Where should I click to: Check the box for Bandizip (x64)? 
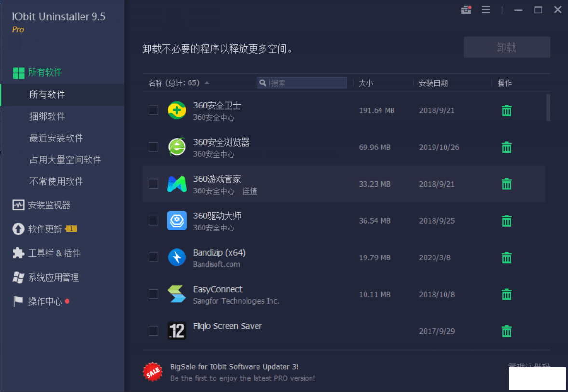153,257
